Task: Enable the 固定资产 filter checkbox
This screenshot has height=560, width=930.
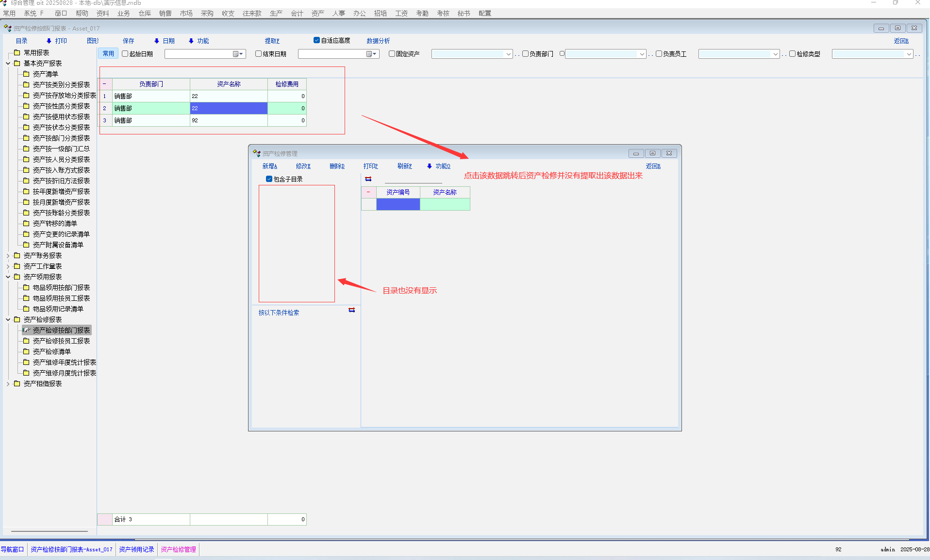Action: point(392,54)
